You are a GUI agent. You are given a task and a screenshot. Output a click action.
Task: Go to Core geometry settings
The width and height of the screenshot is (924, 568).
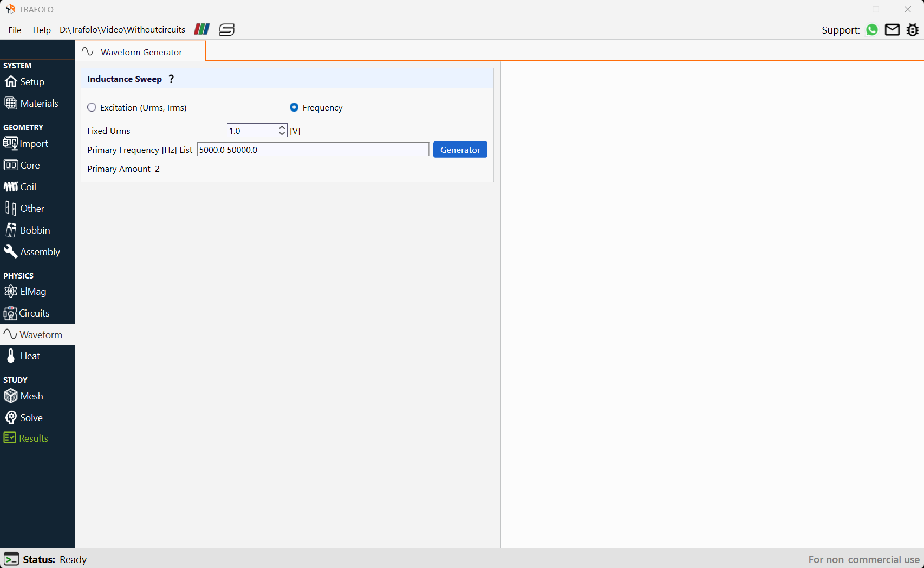coord(22,165)
